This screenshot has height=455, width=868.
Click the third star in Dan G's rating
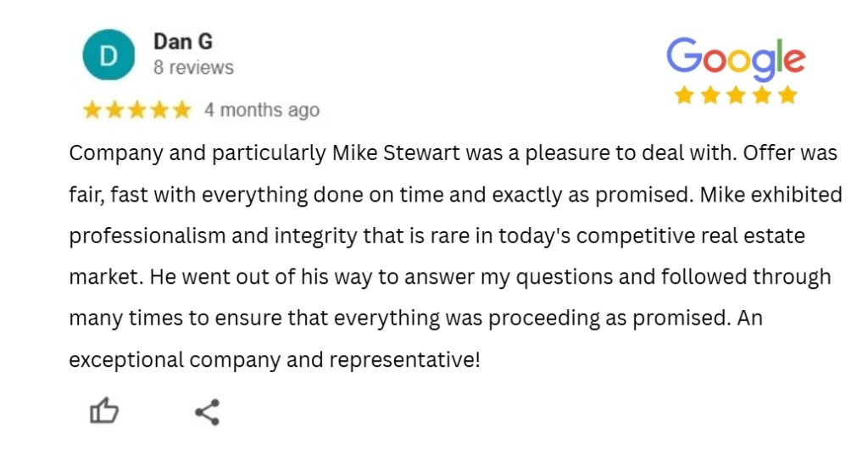(x=136, y=110)
